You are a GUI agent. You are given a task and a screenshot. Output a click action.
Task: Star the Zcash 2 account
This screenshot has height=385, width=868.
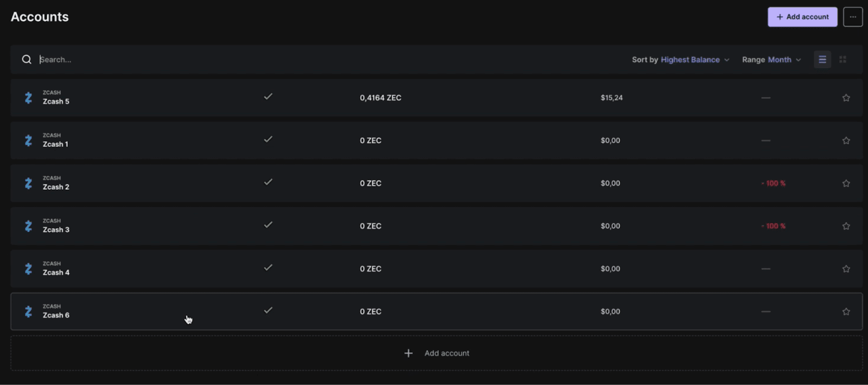(846, 183)
